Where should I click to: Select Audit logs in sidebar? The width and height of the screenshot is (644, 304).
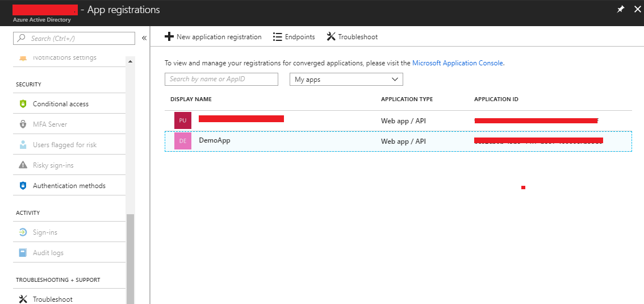48,253
